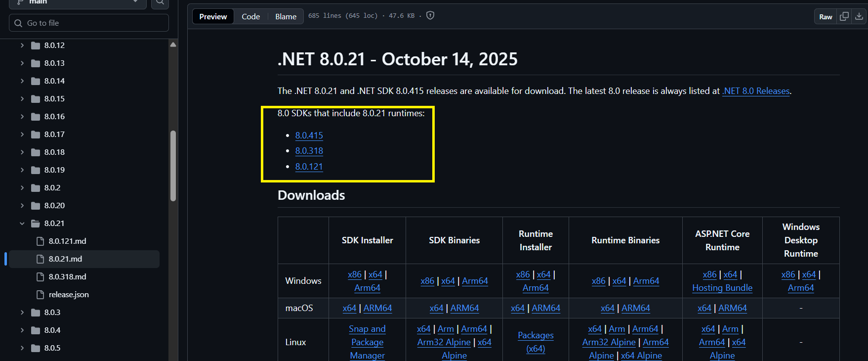Switch to the Code tab

pos(250,16)
